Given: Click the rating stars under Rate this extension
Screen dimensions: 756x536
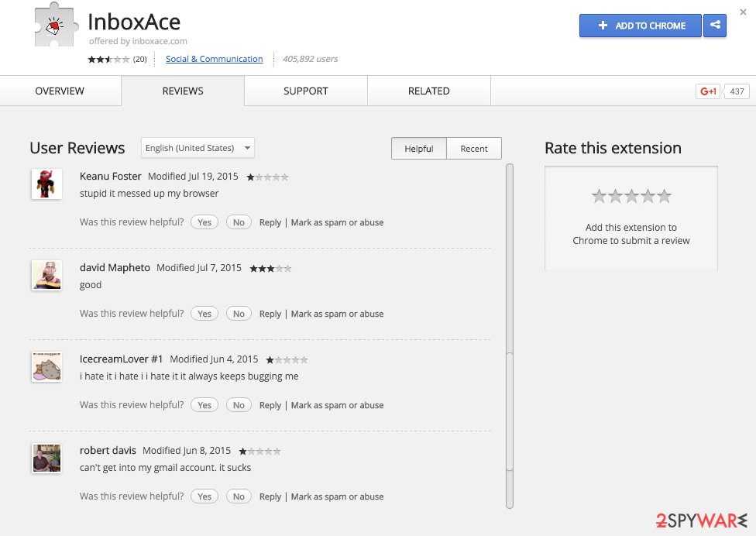Looking at the screenshot, I should 631,196.
